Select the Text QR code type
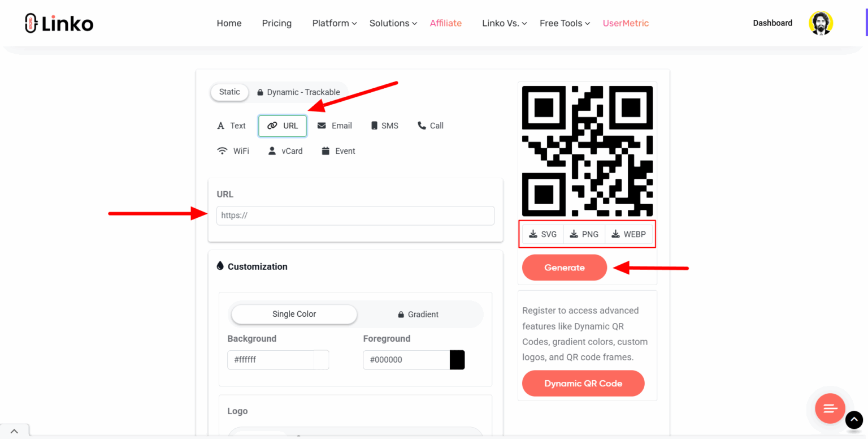868x439 pixels. tap(231, 126)
